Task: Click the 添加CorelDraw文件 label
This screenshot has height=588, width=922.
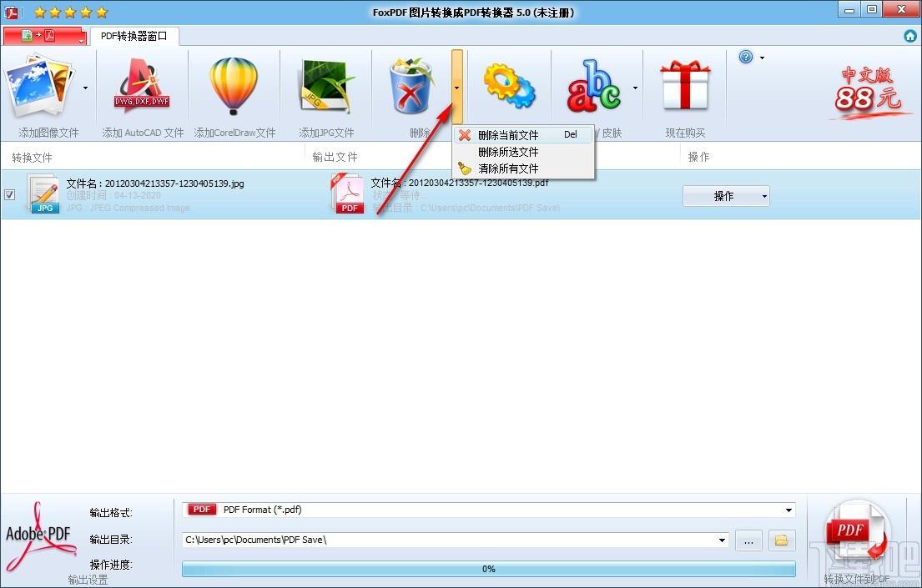Action: [234, 133]
